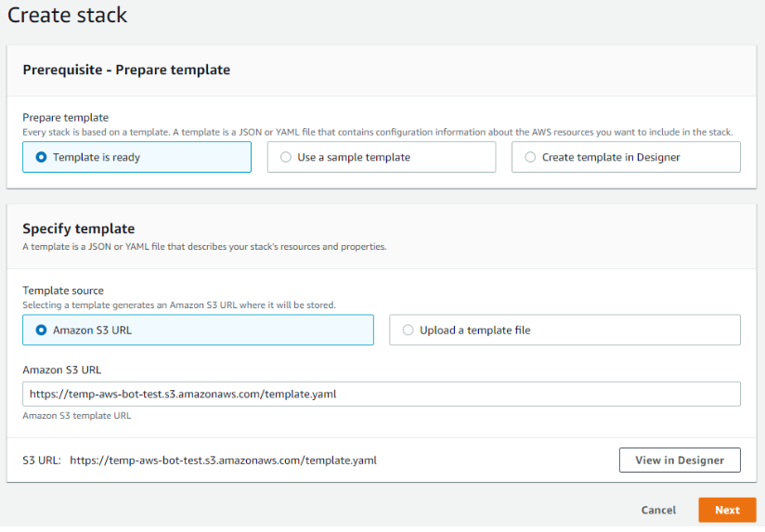Click into the Amazon S3 URL text field
The height and width of the screenshot is (532, 765).
pos(381,394)
